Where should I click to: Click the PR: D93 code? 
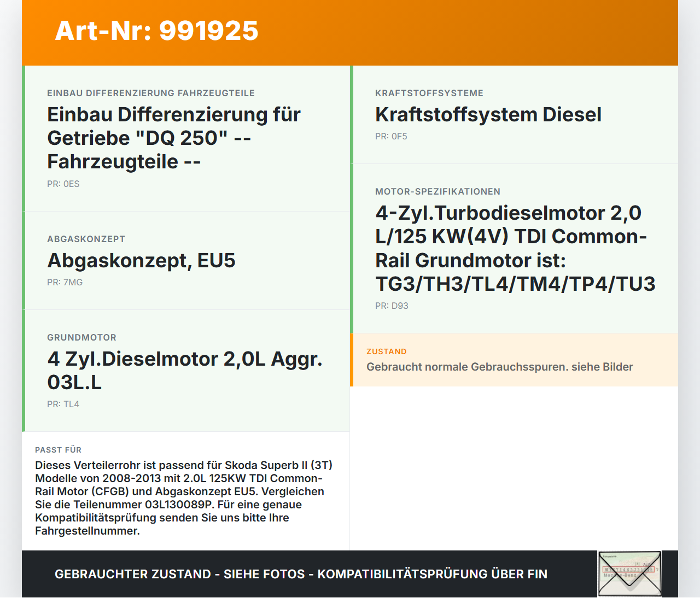[392, 306]
